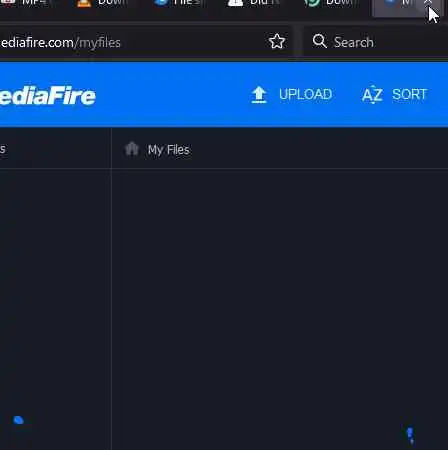This screenshot has height=450, width=448.
Task: Click the MediaFire logo
Action: 48,96
